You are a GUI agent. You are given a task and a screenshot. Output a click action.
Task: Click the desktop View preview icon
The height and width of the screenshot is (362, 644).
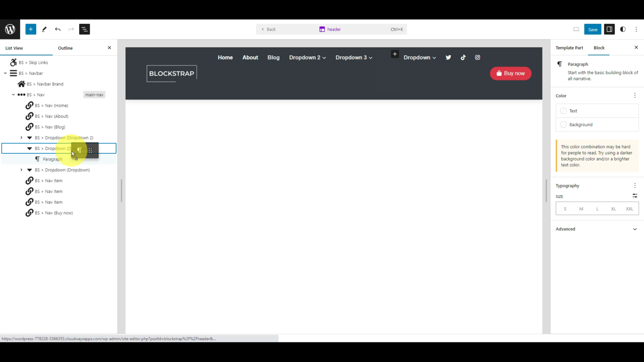click(x=576, y=29)
